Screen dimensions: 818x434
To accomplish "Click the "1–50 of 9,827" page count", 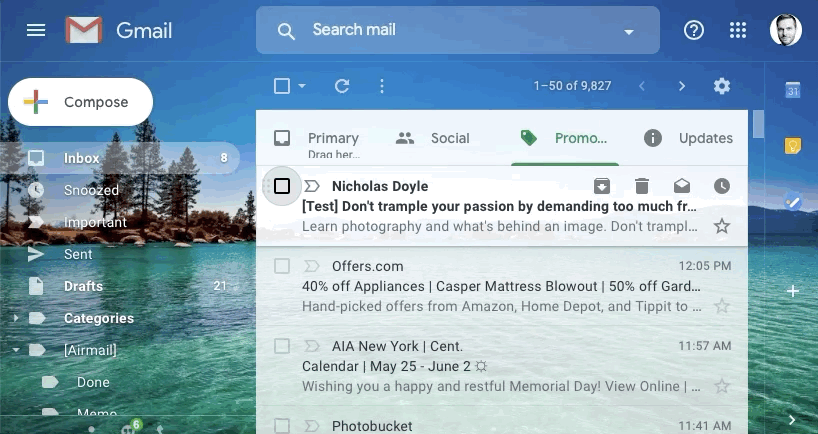I will coord(572,86).
